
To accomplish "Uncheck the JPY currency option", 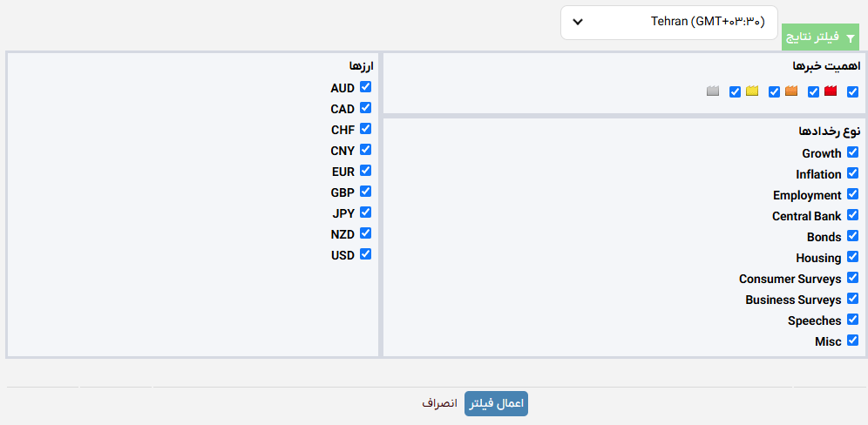I will coord(365,212).
